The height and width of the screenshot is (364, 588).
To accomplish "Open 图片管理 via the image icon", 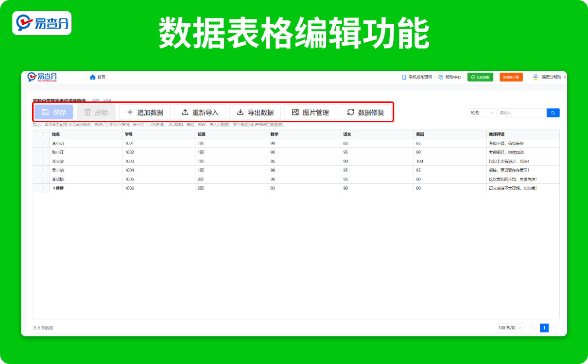I will 294,112.
